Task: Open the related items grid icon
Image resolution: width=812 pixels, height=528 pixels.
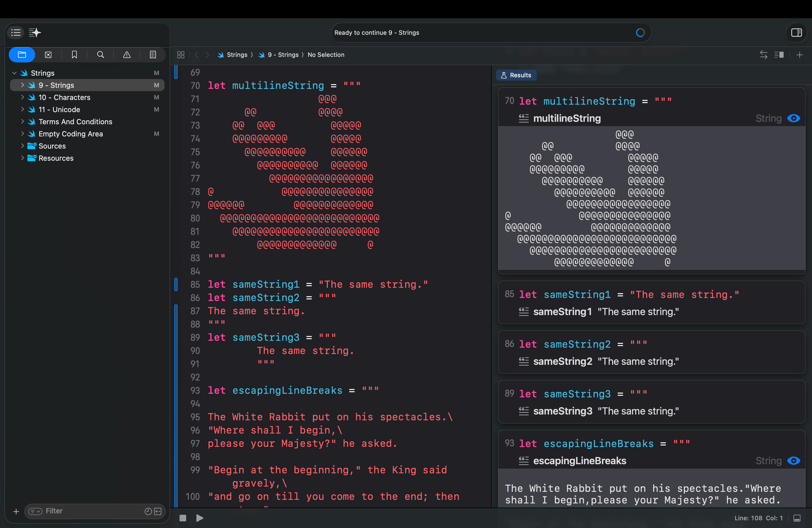Action: [181, 55]
